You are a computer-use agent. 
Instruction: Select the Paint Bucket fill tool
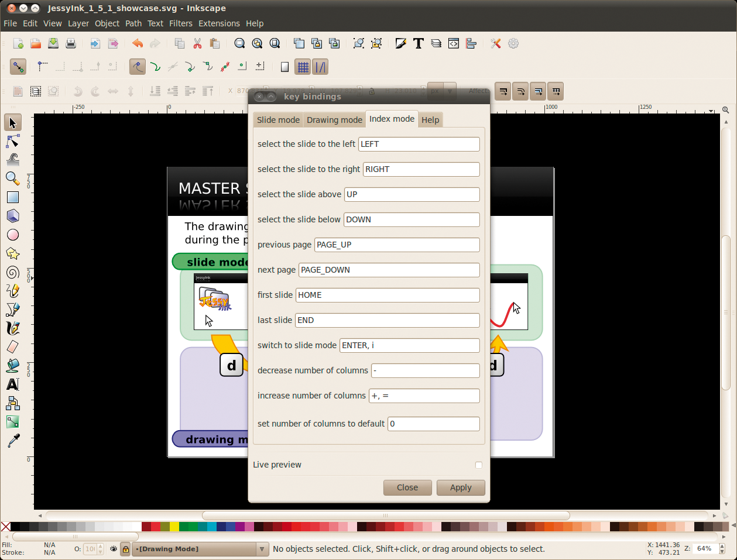tap(13, 366)
